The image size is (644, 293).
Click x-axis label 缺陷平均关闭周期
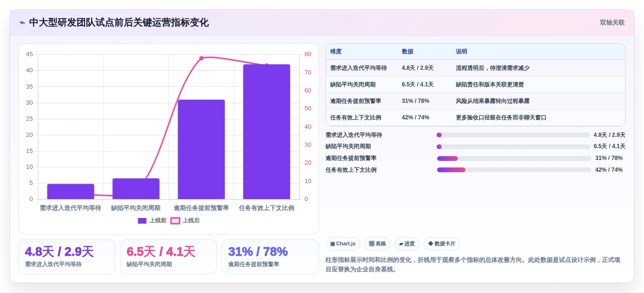pos(136,208)
